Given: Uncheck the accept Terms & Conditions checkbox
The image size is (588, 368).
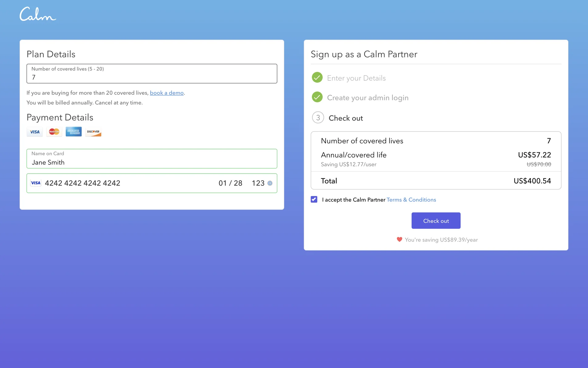Looking at the screenshot, I should (314, 200).
